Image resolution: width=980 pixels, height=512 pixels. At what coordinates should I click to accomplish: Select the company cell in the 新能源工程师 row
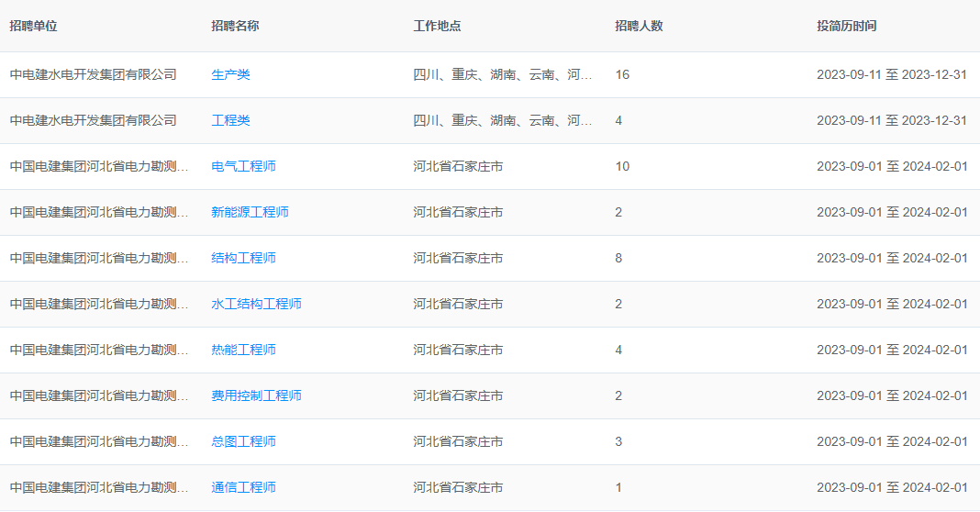pyautogui.click(x=99, y=212)
